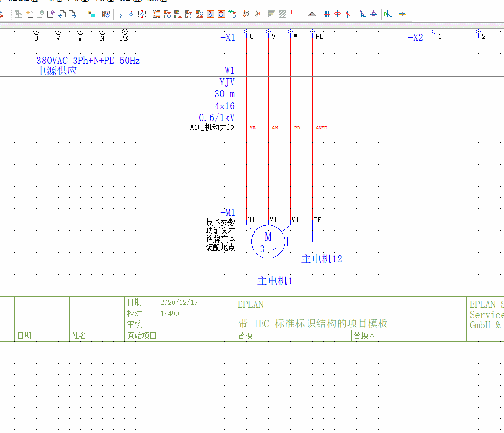Click purple circle on blue cross icon

click(x=374, y=14)
